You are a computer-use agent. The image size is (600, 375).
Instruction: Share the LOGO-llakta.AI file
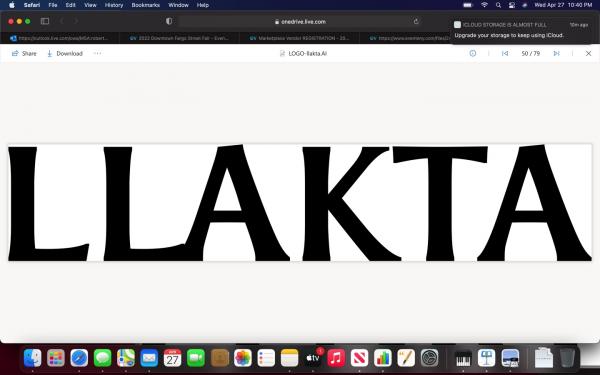[24, 54]
